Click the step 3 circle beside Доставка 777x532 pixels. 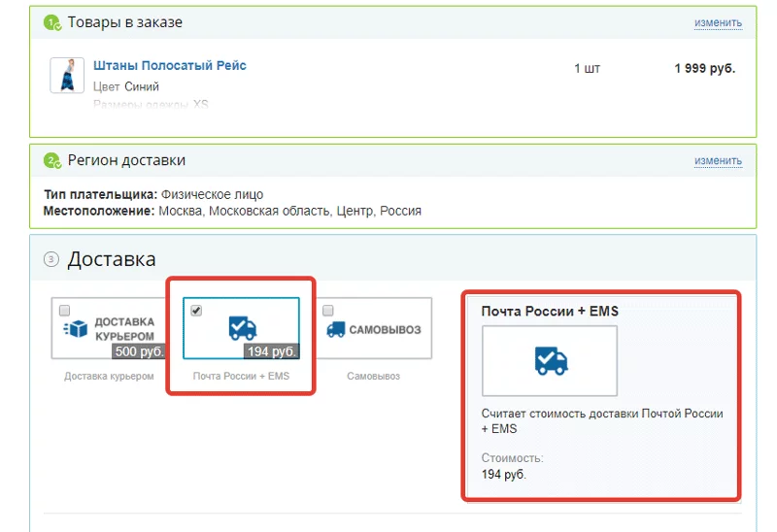[x=51, y=259]
